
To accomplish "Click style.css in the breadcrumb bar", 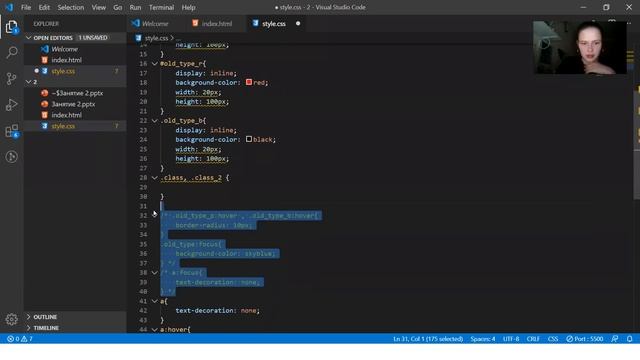I will tap(156, 38).
